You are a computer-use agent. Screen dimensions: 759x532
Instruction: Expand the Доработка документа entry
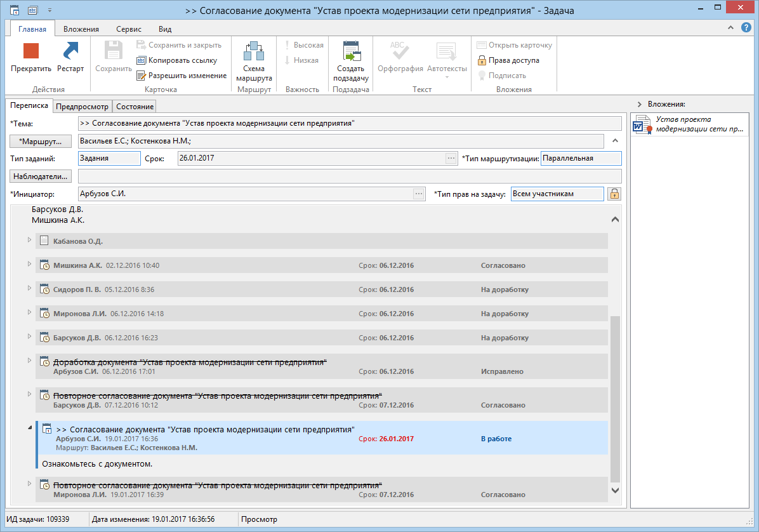[29, 361]
